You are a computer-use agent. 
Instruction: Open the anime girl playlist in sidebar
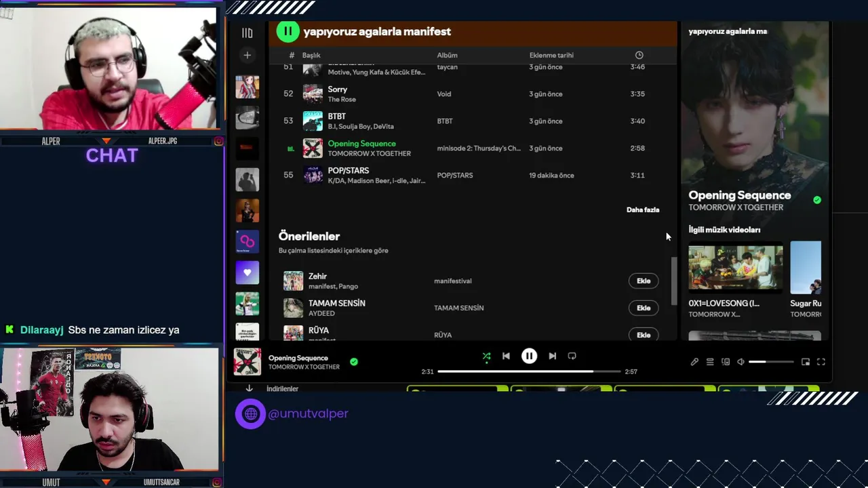point(247,87)
